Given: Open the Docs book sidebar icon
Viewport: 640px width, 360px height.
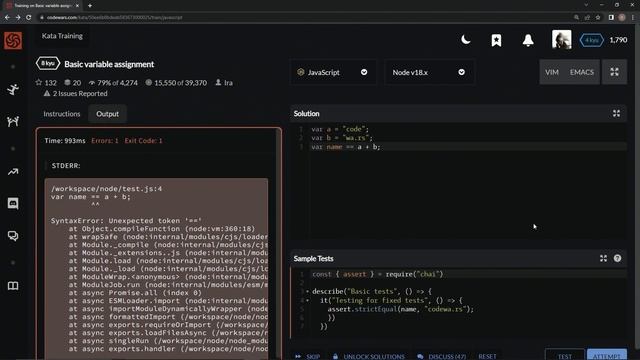Looking at the screenshot, I should pos(13,286).
